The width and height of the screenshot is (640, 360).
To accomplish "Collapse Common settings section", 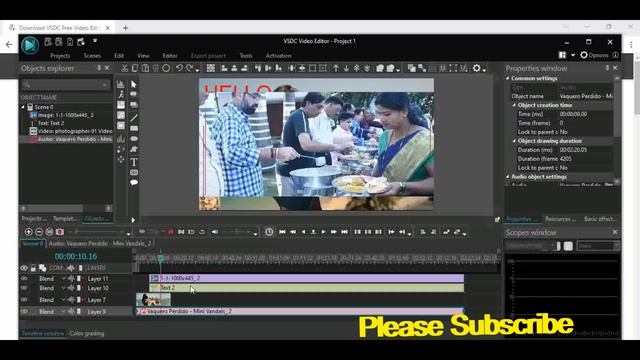I will point(508,78).
